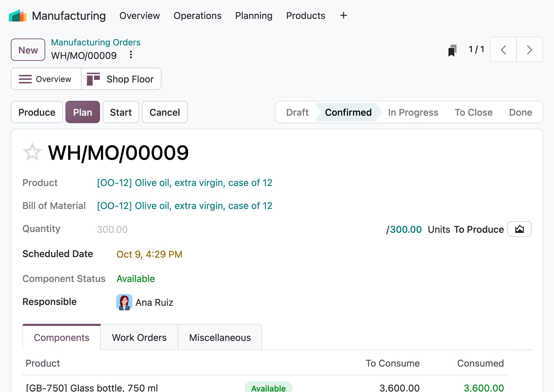Click the Responsible field Ana Ruiz
Viewport: 554px width, 392px height.
(154, 303)
